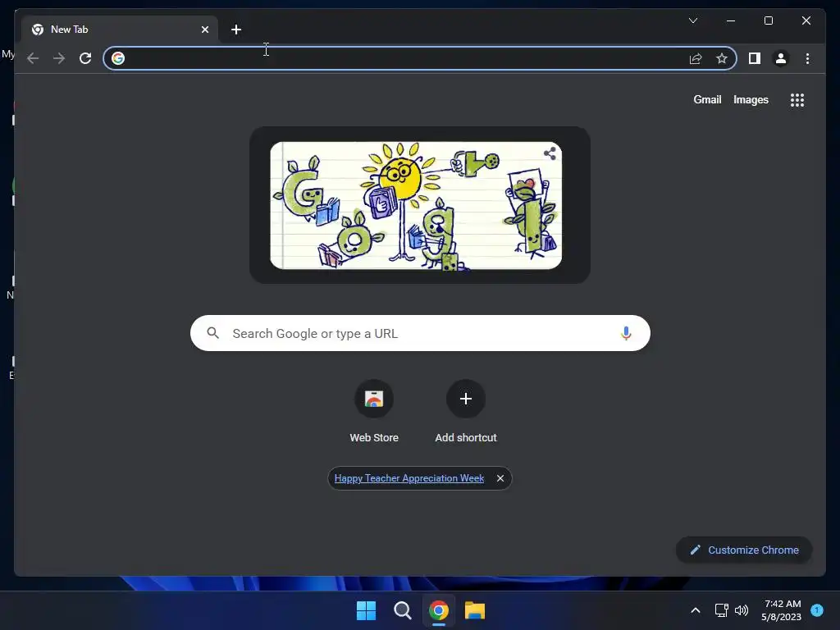Screen dimensions: 840x630
Task: Open the clock showing 7:42 AM
Action: tap(781, 610)
